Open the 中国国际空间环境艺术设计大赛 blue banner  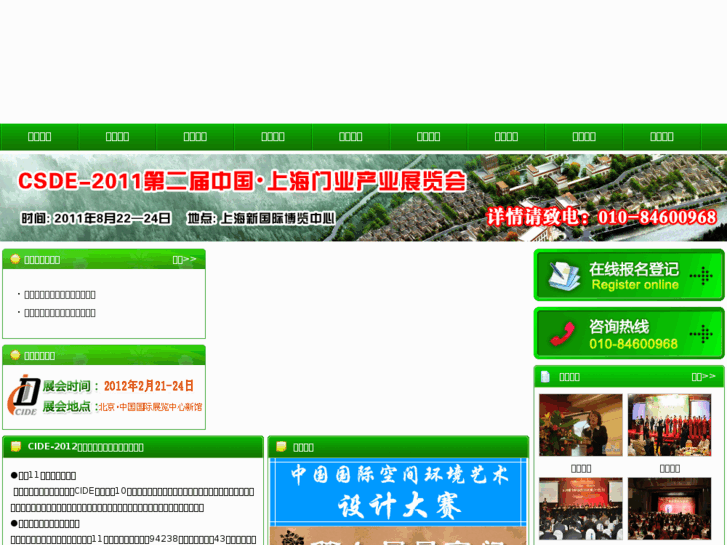(398, 492)
